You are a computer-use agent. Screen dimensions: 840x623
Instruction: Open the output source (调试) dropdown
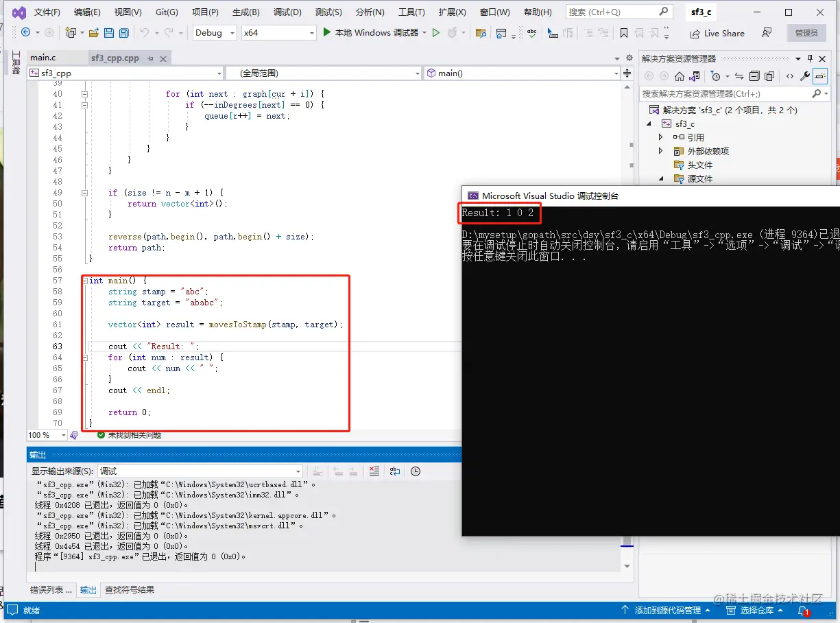(200, 471)
